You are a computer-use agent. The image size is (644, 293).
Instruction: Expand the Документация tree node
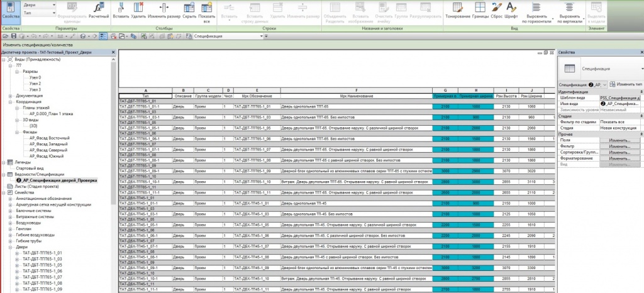point(11,96)
